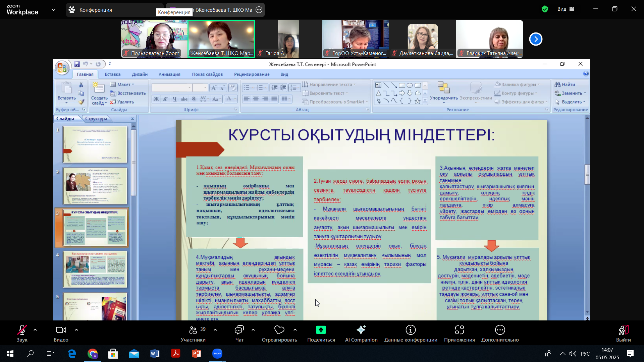
Task: Open the Приложения apps icon
Action: [x=459, y=330]
